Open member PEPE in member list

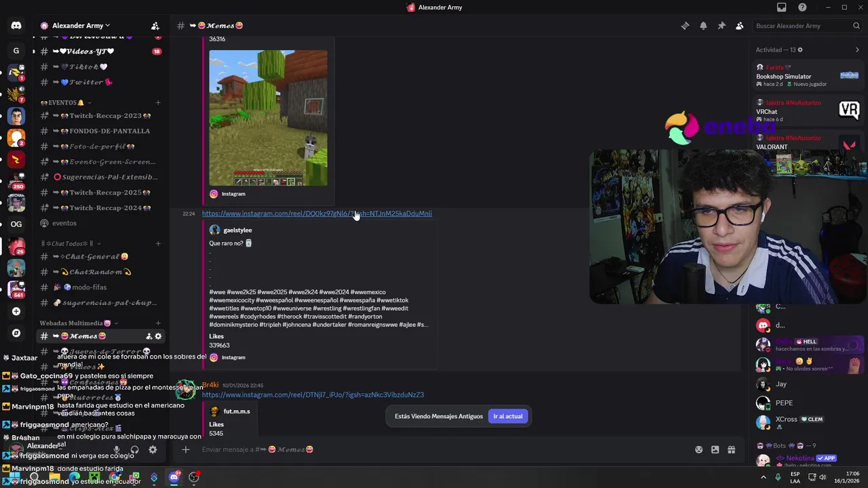pos(808,403)
